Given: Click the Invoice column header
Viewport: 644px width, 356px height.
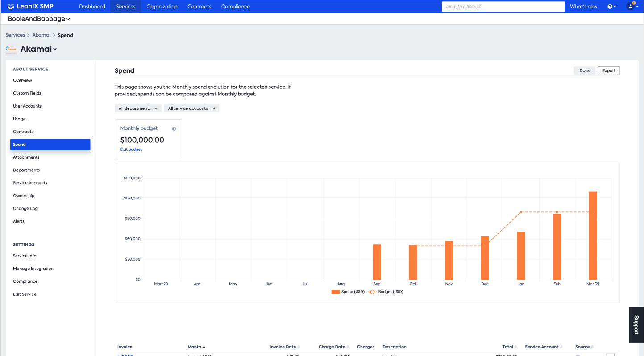Looking at the screenshot, I should 125,347.
